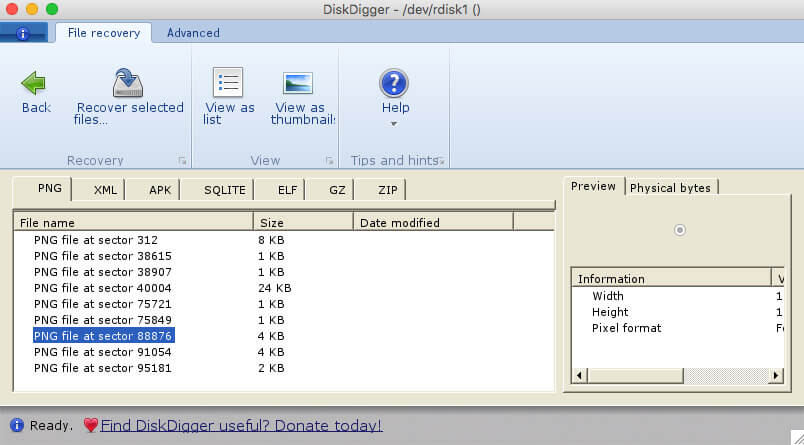Sort by Size column header

pyautogui.click(x=303, y=222)
